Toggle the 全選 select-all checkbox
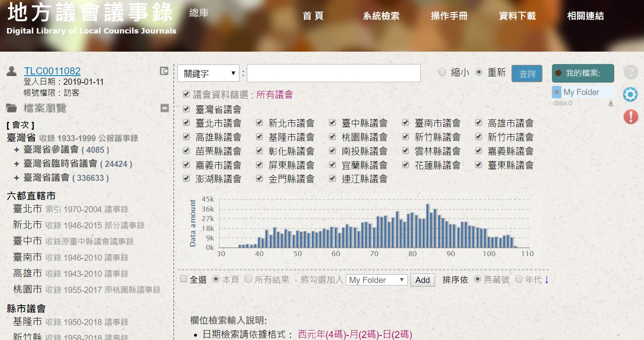 tap(184, 279)
